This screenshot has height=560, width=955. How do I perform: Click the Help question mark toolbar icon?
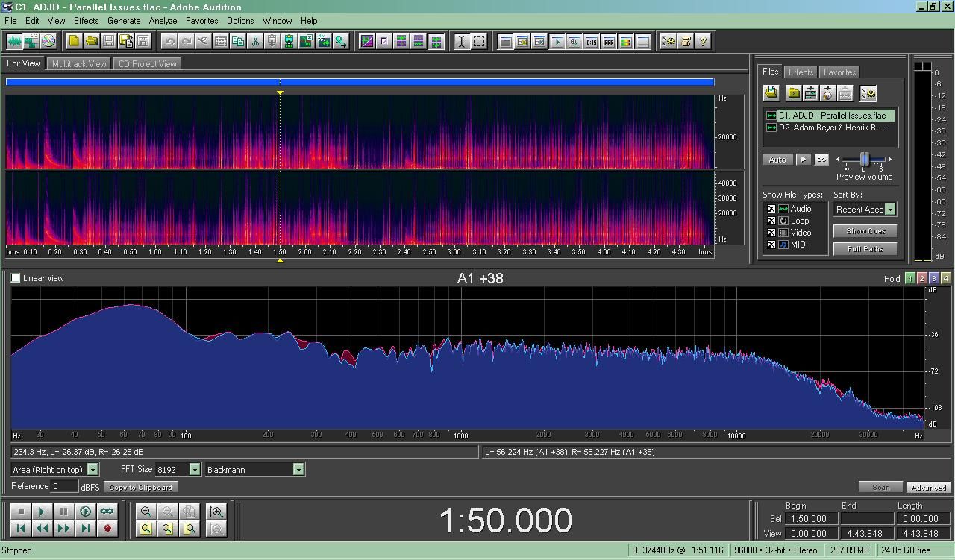[x=703, y=41]
